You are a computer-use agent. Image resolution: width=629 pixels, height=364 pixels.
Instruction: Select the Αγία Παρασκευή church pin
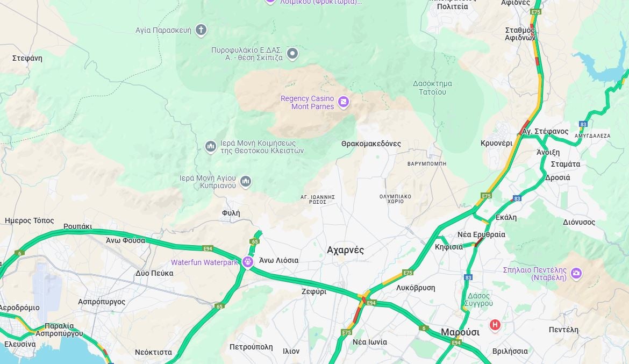[x=201, y=30]
